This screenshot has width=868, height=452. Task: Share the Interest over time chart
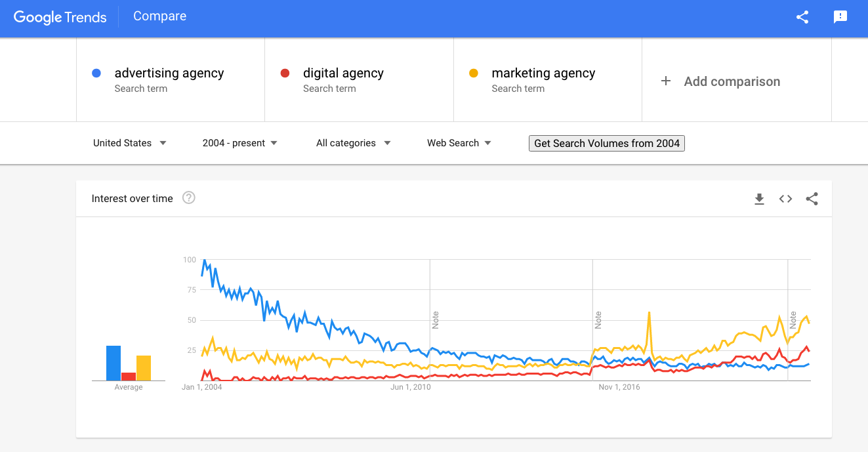click(x=812, y=199)
